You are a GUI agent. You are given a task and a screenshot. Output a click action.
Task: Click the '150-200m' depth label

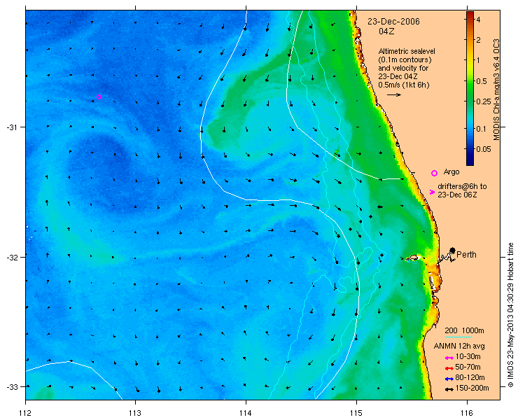coord(472,388)
